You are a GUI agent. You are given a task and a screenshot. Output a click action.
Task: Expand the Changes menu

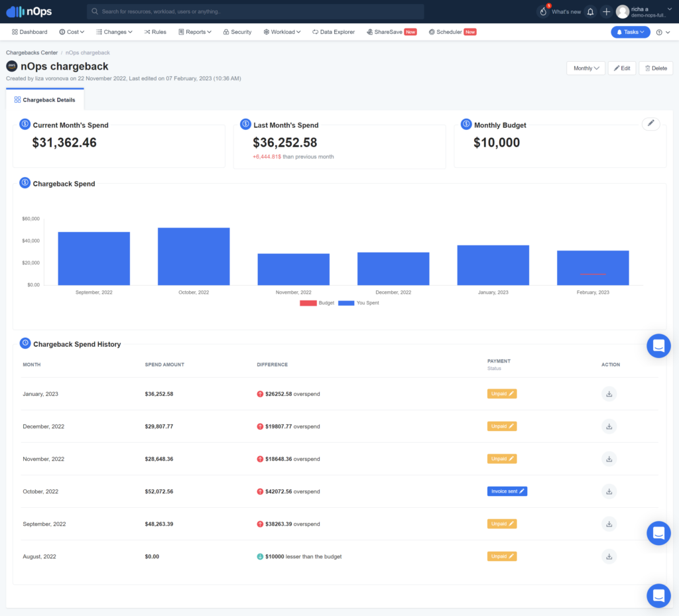(114, 32)
